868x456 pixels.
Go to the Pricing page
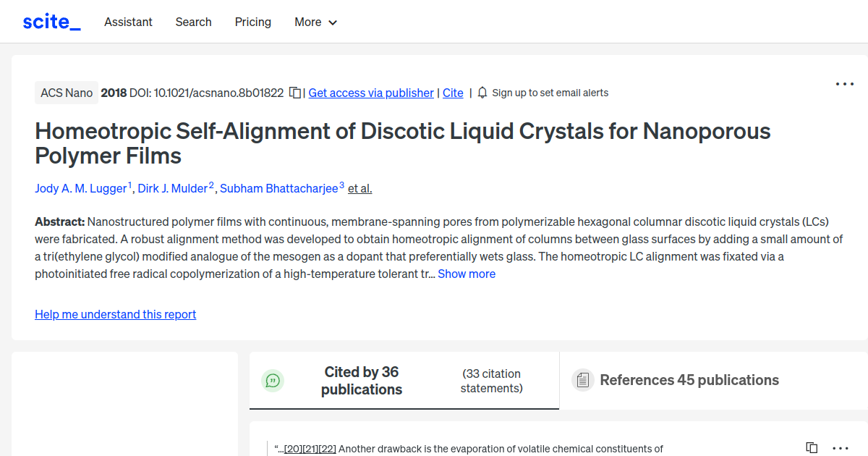point(252,22)
